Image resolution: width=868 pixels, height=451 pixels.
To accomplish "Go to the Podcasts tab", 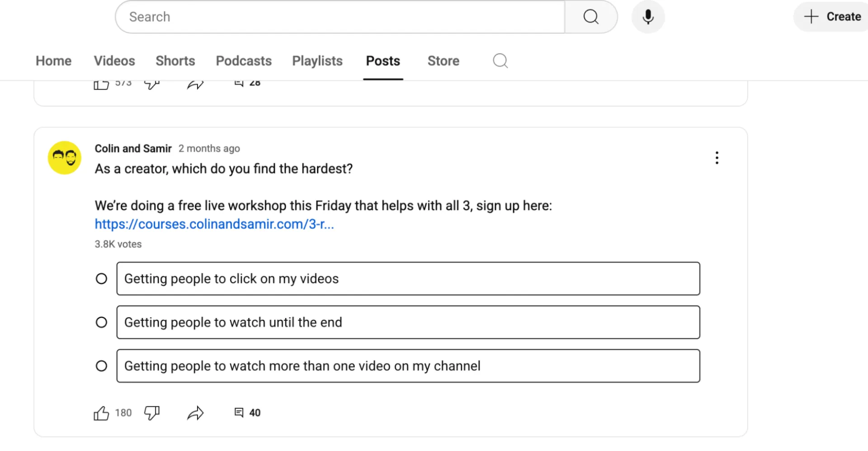I will pyautogui.click(x=244, y=61).
